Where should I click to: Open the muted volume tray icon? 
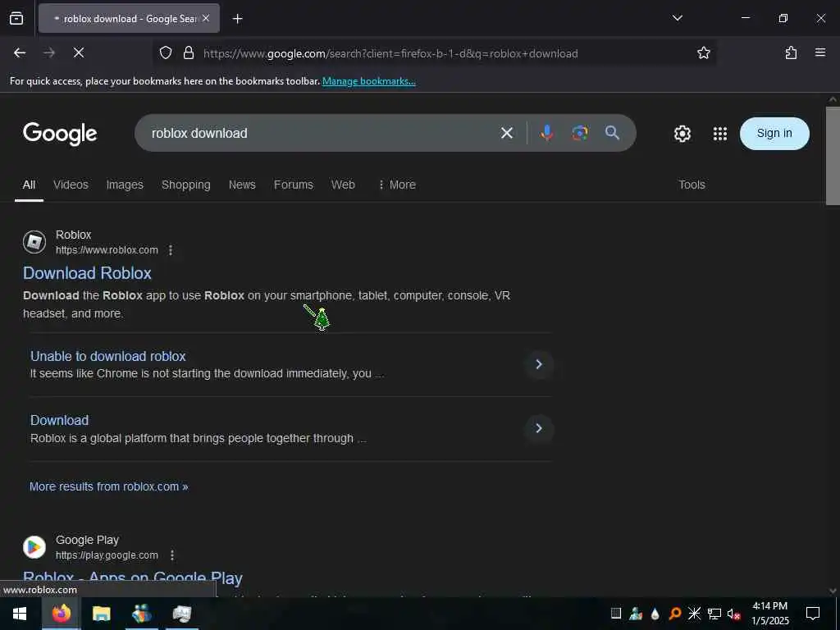[733, 614]
